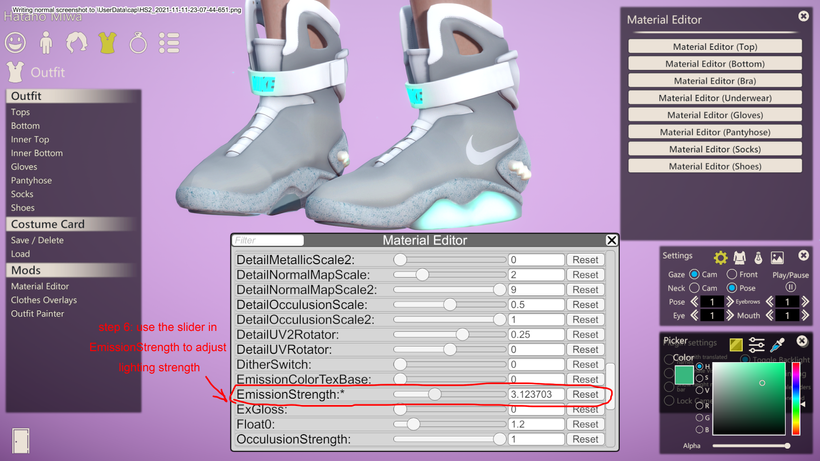Select the V radio in color Picker
Image resolution: width=820 pixels, height=461 pixels.
click(700, 389)
